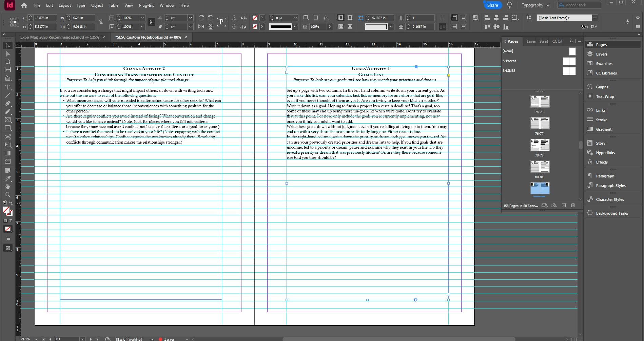
Task: Open the stroke weight 0 pt dropdown
Action: [295, 18]
